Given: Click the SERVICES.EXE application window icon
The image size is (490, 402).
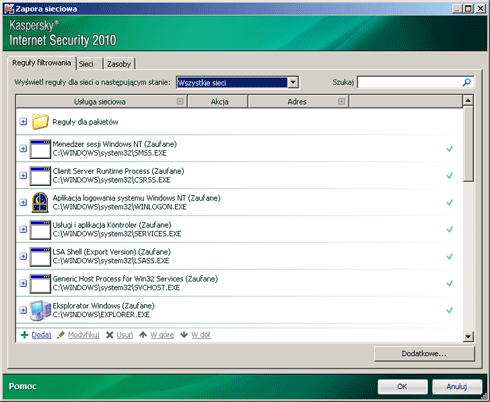Looking at the screenshot, I should [40, 230].
